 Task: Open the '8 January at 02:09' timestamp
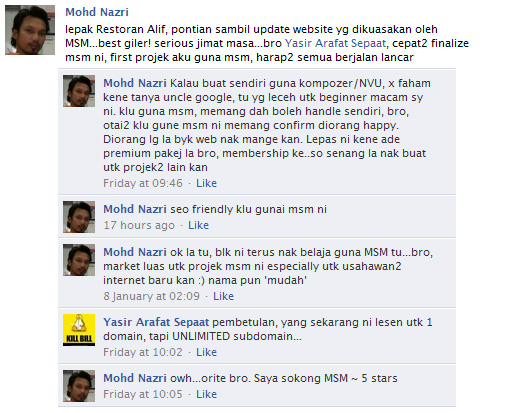click(151, 296)
